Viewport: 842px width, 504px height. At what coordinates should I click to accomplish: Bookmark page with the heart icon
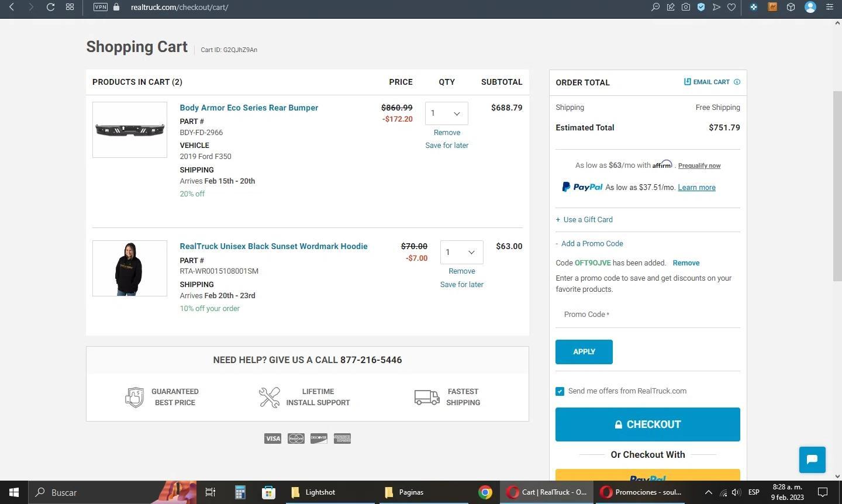coord(731,7)
